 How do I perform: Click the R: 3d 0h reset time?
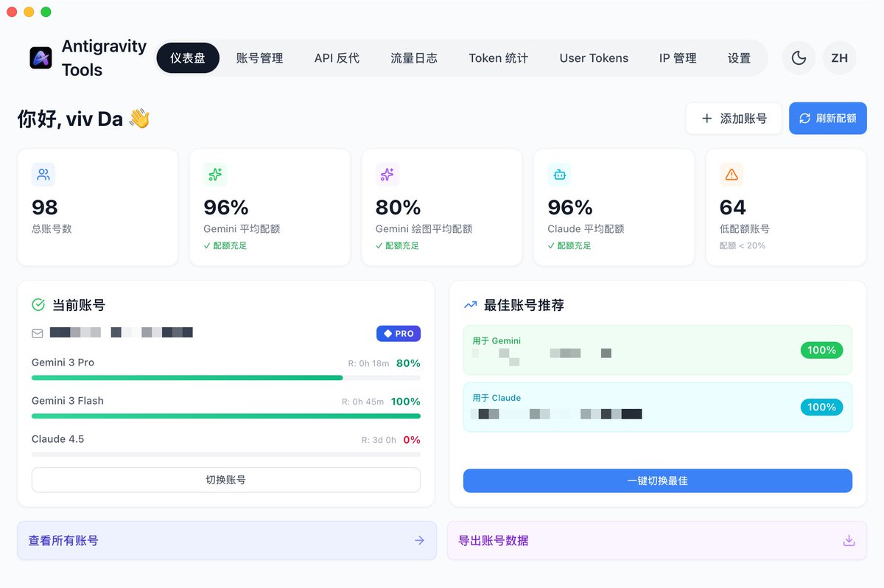pyautogui.click(x=379, y=440)
